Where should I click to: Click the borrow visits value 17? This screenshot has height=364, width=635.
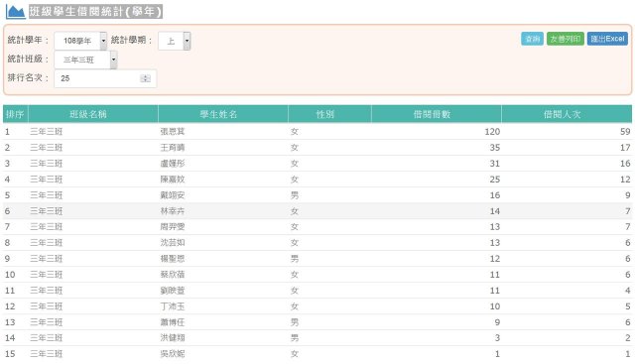click(625, 148)
